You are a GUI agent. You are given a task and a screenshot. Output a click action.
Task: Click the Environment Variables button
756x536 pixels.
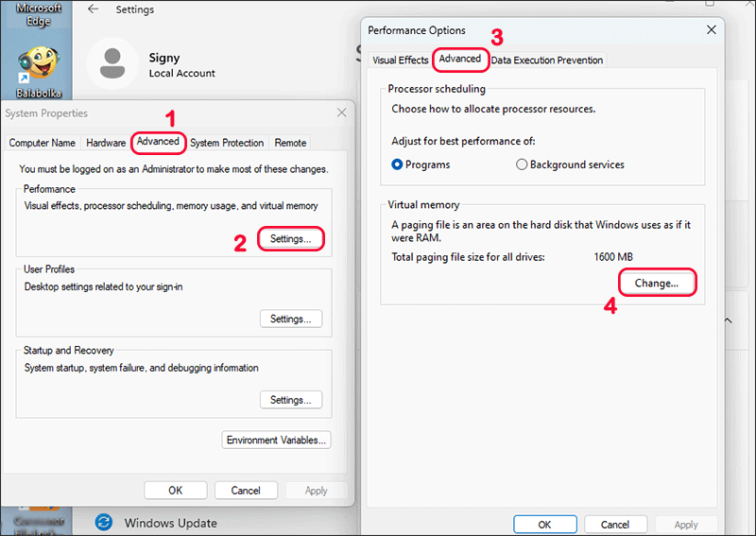tap(276, 440)
